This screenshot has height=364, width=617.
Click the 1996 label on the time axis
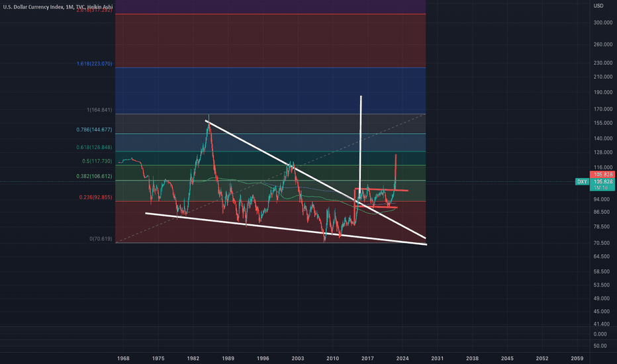tap(263, 359)
